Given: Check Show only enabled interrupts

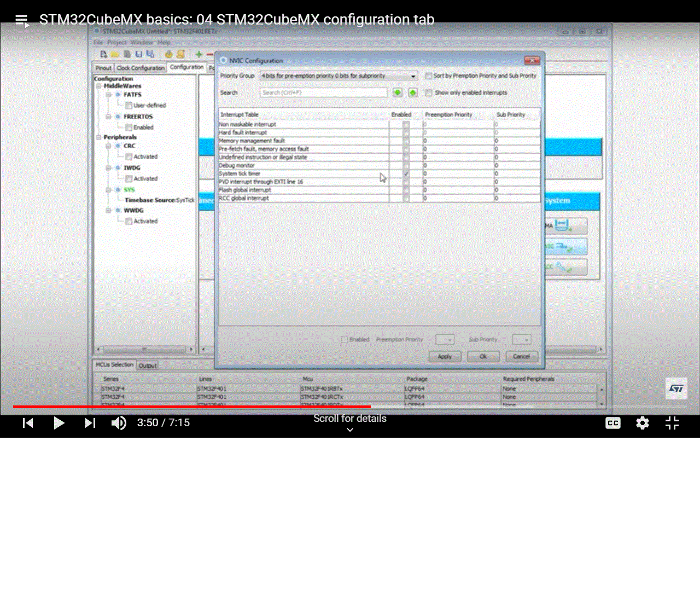Looking at the screenshot, I should tap(429, 93).
